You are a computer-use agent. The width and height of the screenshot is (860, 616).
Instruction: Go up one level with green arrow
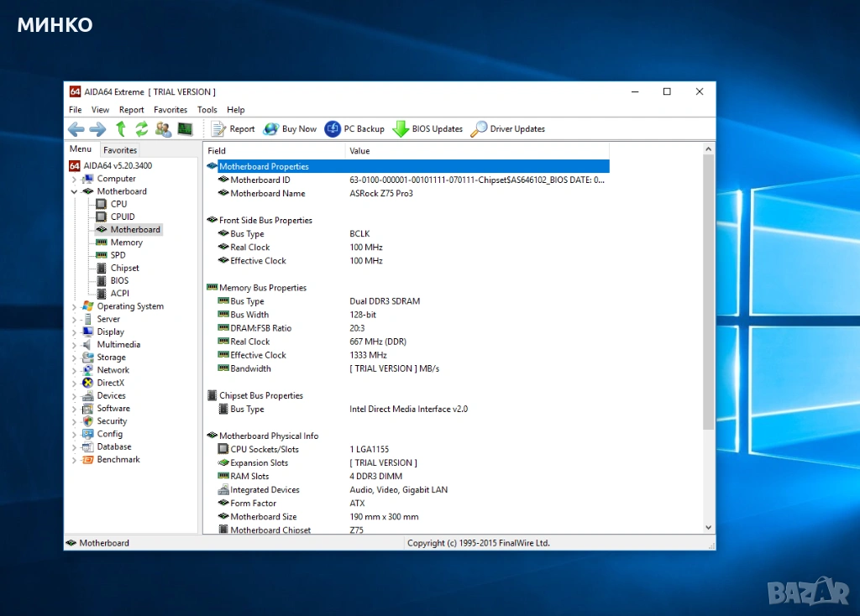(121, 129)
